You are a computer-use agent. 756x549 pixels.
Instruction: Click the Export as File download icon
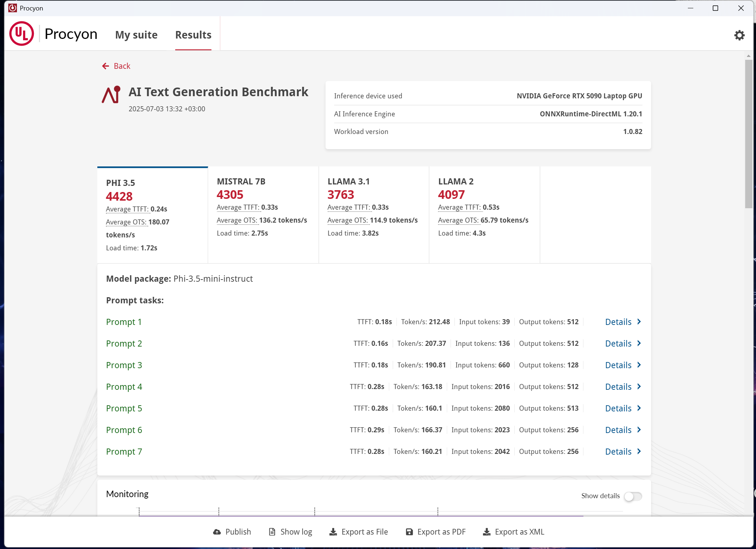tap(333, 532)
